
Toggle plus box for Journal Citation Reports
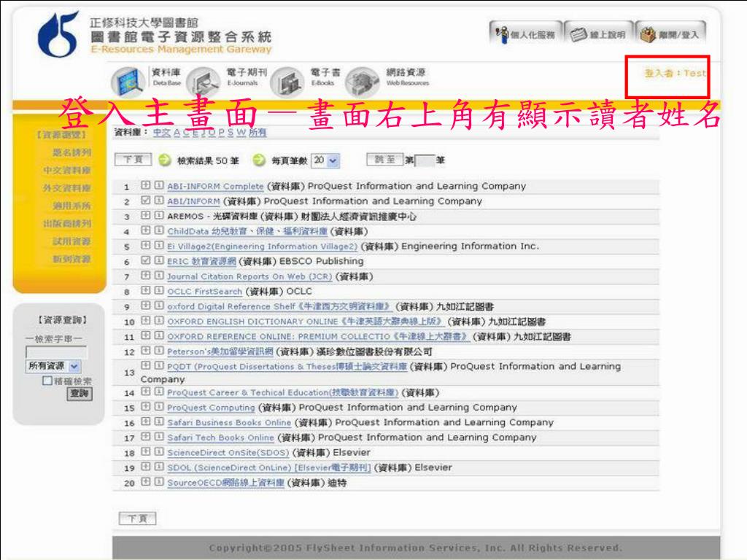pyautogui.click(x=146, y=275)
